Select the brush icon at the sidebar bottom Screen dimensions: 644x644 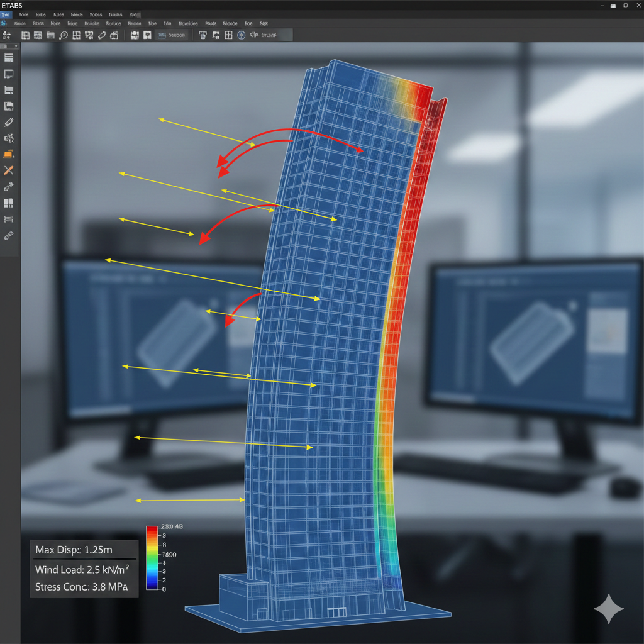pyautogui.click(x=9, y=236)
